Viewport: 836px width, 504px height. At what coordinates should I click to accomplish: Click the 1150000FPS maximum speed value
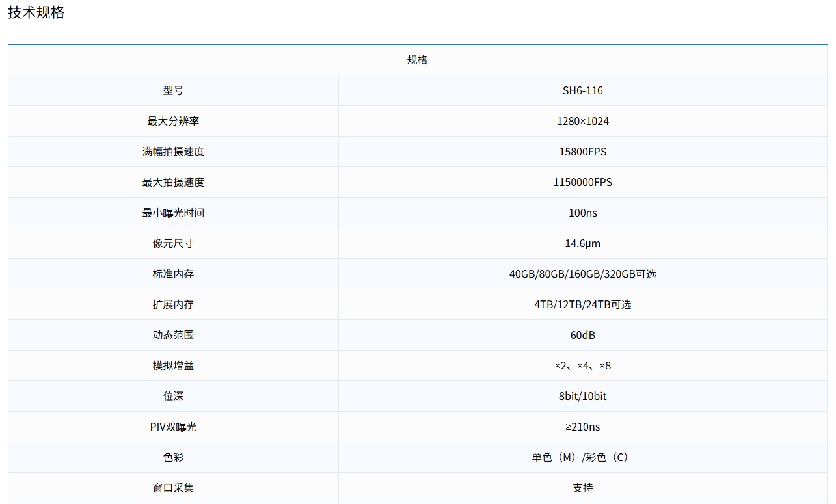[x=582, y=182]
